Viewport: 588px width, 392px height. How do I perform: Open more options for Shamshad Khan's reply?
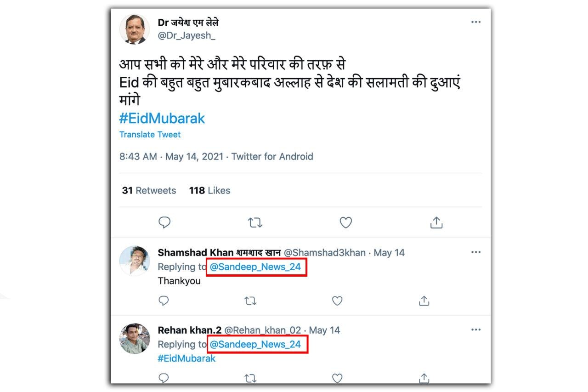pyautogui.click(x=476, y=252)
